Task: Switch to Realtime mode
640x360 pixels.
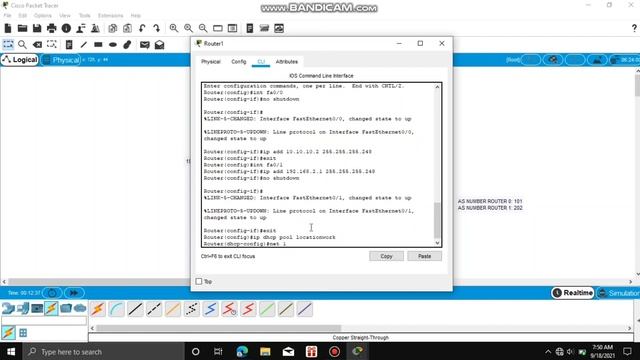Action: point(572,293)
